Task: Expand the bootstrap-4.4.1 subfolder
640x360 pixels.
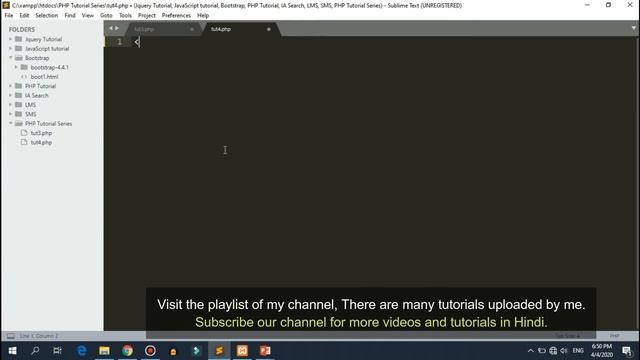Action: pos(16,67)
